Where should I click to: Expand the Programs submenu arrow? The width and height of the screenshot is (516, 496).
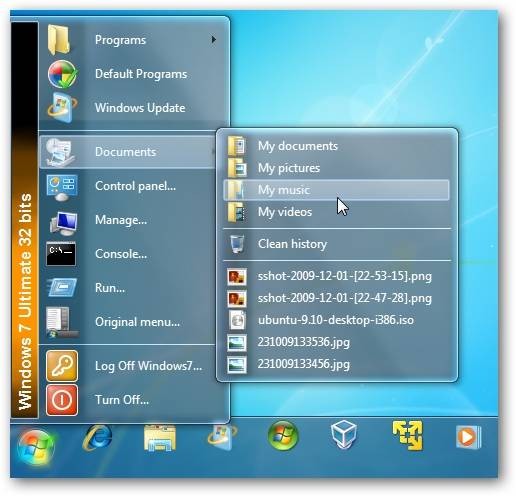[x=213, y=39]
